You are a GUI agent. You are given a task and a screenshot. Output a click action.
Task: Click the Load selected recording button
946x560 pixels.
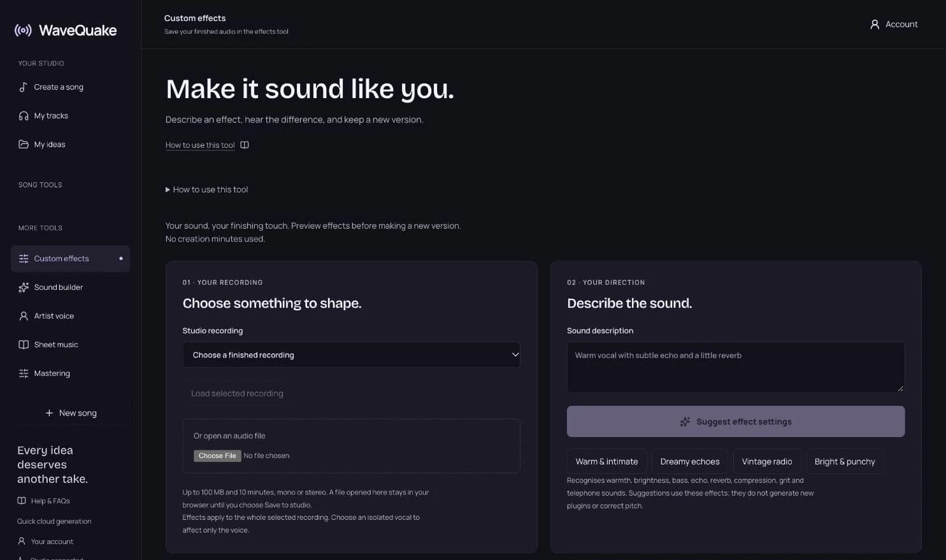click(x=237, y=394)
